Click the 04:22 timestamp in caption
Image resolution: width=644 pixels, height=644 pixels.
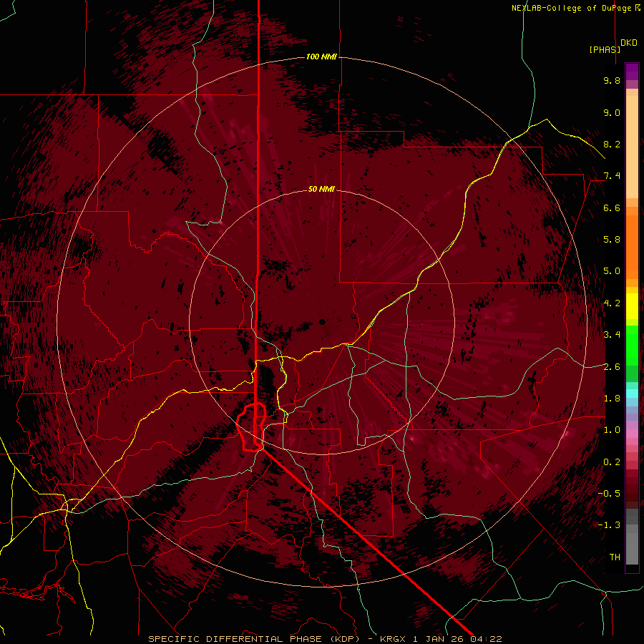click(486, 639)
